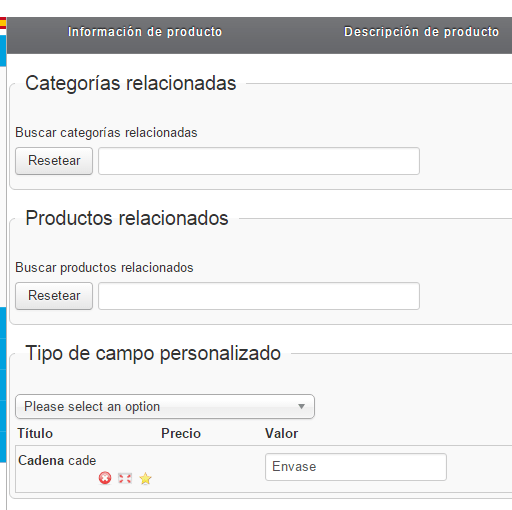
Task: Edit the Envase value field
Action: (x=356, y=467)
